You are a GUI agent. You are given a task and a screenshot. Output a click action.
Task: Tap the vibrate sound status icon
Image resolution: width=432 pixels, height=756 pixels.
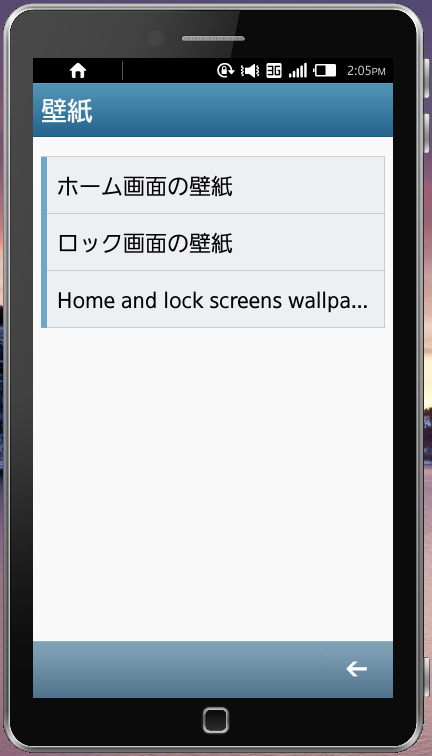click(x=250, y=71)
